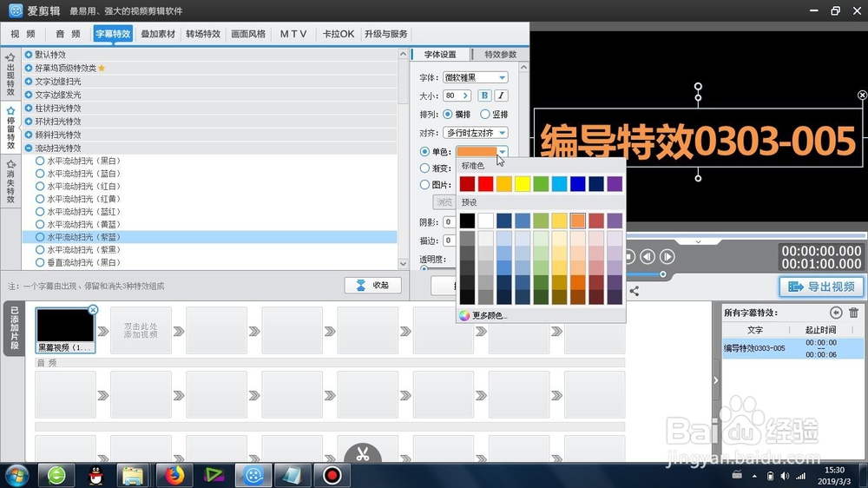Open Firefox from the taskbar
This screenshot has width=868, height=488.
pyautogui.click(x=174, y=475)
